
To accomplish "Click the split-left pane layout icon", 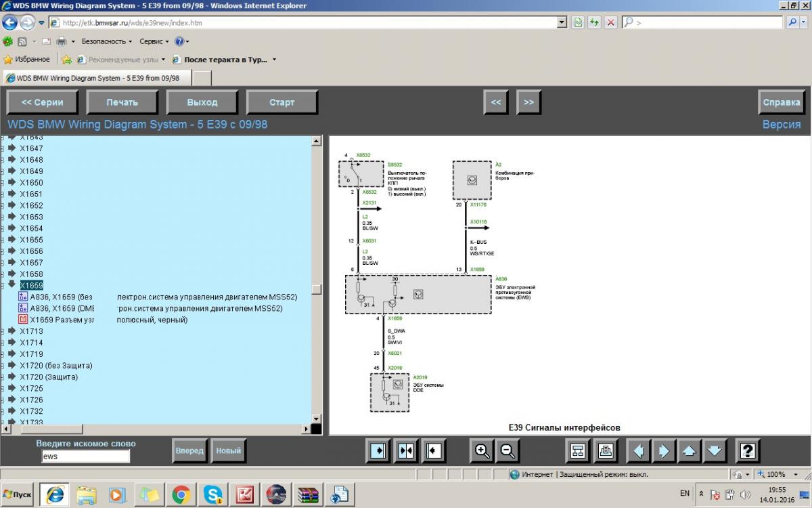I will [434, 450].
